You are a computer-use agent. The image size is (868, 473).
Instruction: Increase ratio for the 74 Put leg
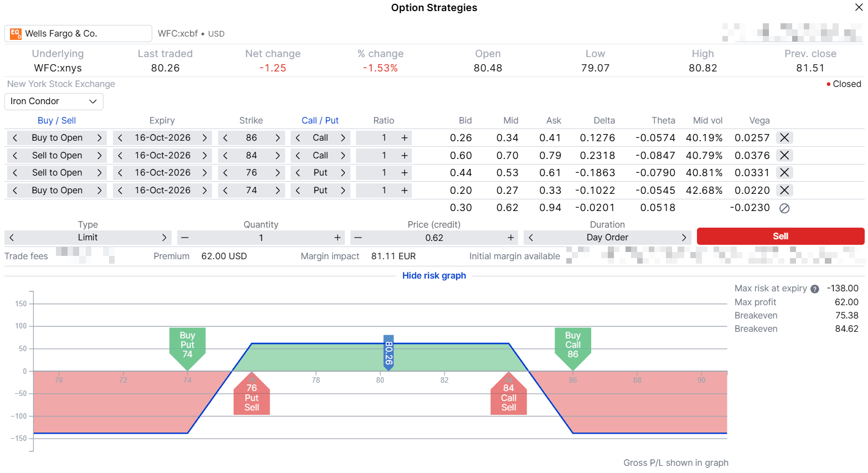click(405, 191)
